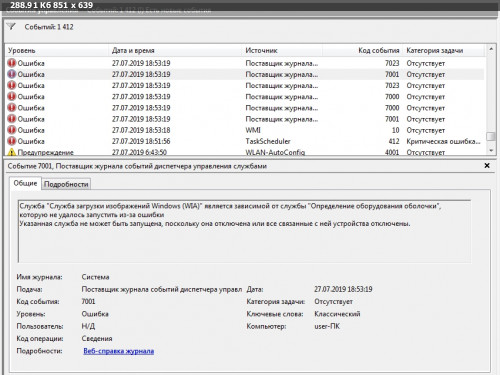Click event code 412 in the list
Image resolution: width=500 pixels, height=375 pixels.
click(394, 141)
